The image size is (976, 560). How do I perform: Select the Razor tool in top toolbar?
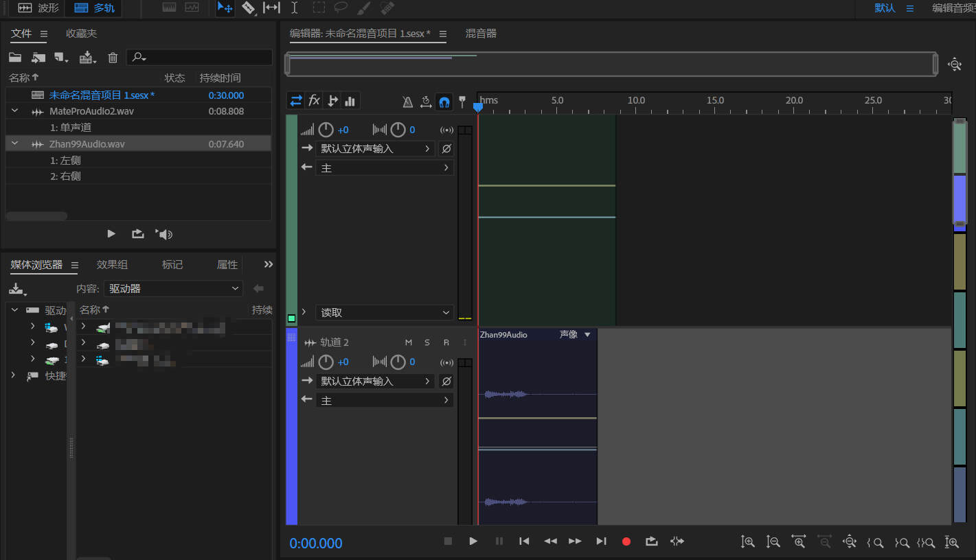click(x=248, y=8)
